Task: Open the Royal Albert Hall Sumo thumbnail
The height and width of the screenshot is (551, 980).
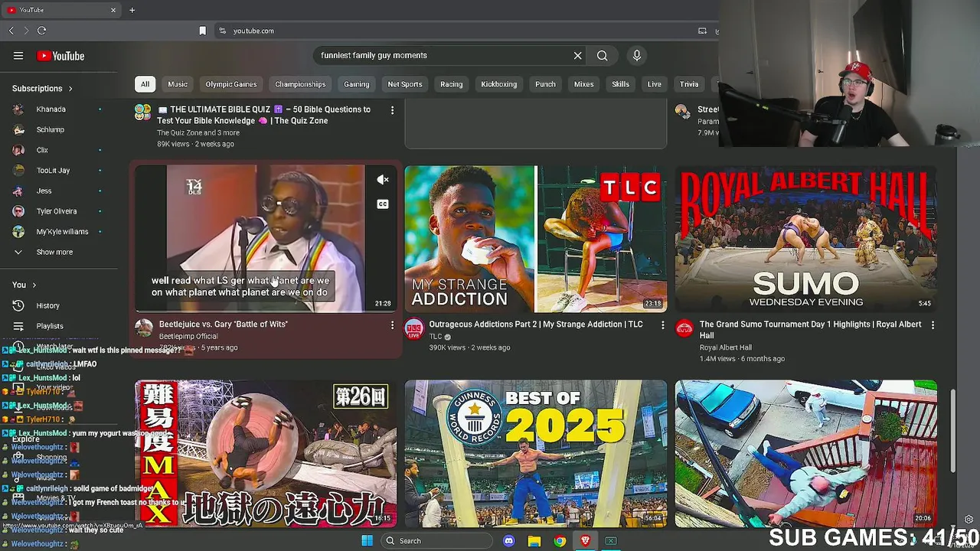Action: 806,239
